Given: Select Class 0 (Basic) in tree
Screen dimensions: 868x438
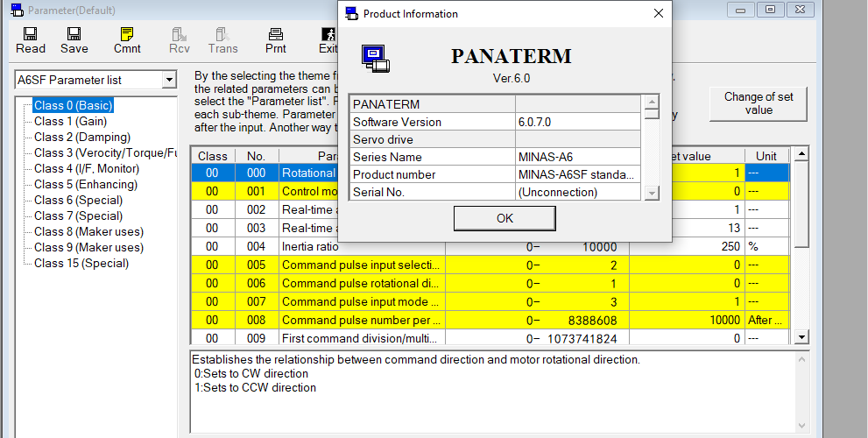Looking at the screenshot, I should pos(73,105).
